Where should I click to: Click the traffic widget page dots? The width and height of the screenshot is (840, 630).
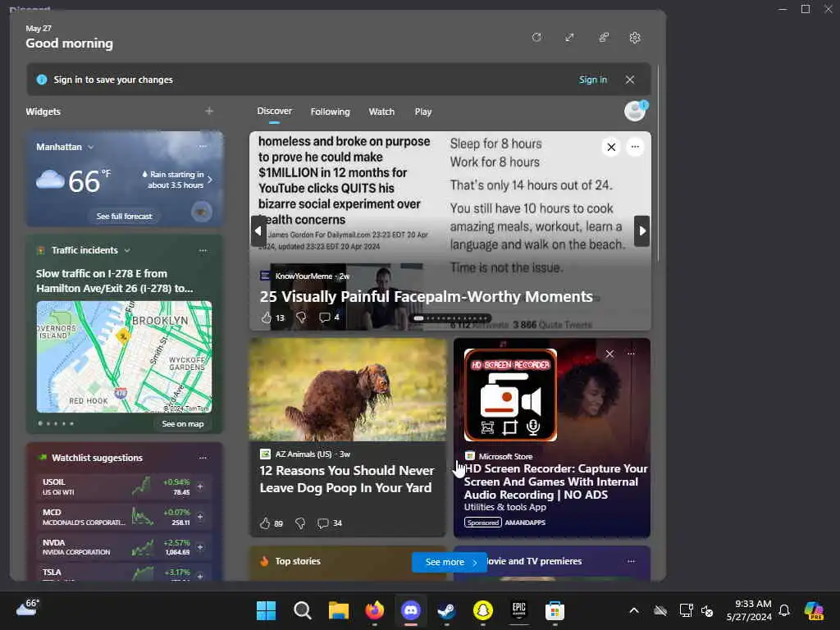pos(57,423)
